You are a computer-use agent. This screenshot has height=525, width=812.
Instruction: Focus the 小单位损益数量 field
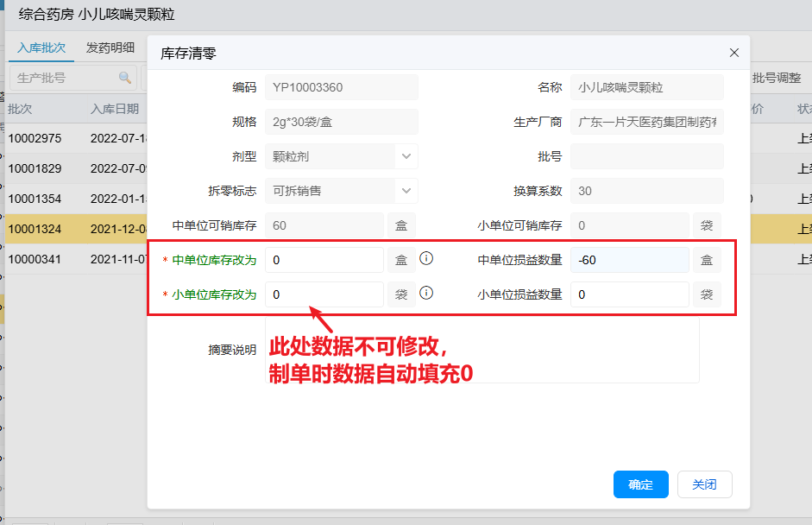tap(629, 294)
